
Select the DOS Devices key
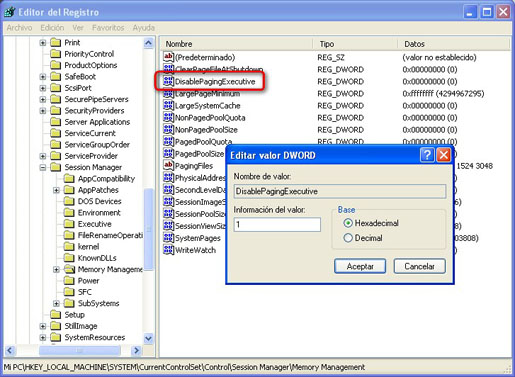pyautogui.click(x=100, y=201)
